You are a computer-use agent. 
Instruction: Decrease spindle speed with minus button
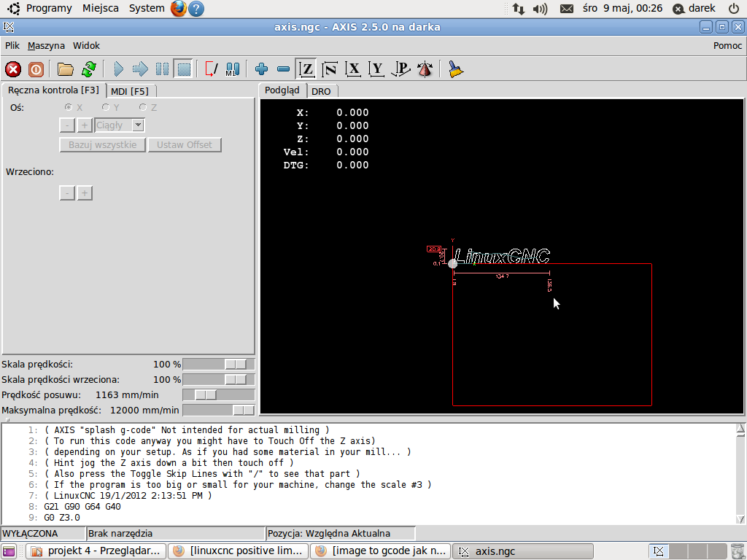tap(67, 192)
